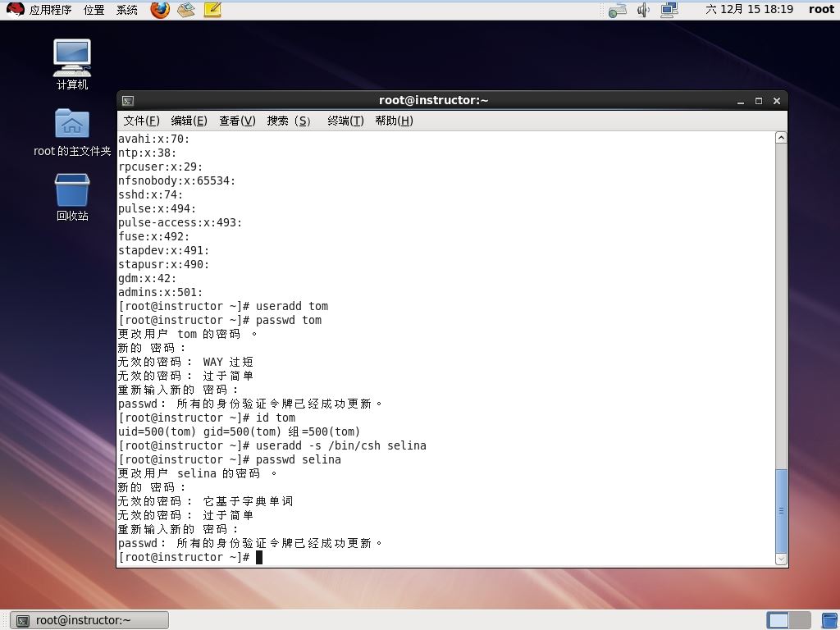Open the terminal File menu
The height and width of the screenshot is (630, 840).
tap(141, 121)
